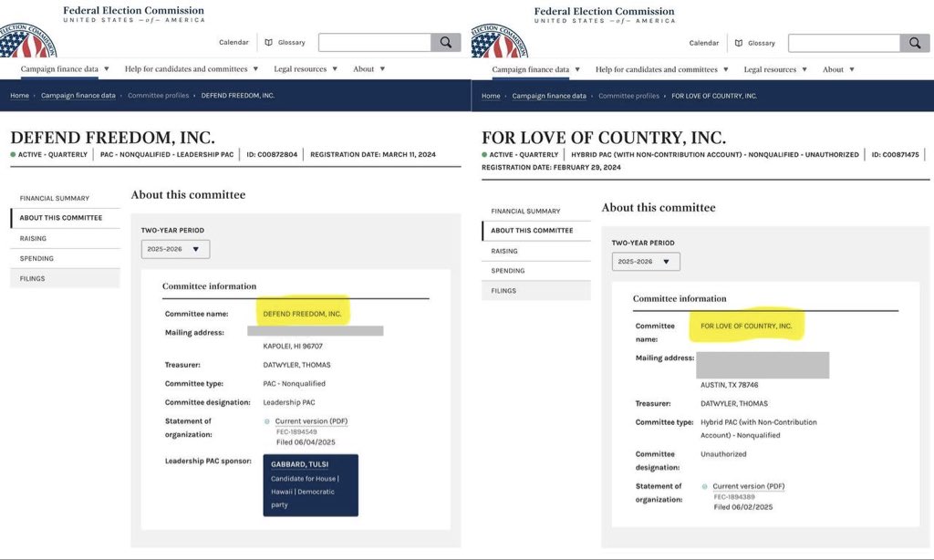This screenshot has height=560, width=934.
Task: Click the 'Hybrid PAC (with Non-Contribution Account)' type value
Action: pos(758,429)
